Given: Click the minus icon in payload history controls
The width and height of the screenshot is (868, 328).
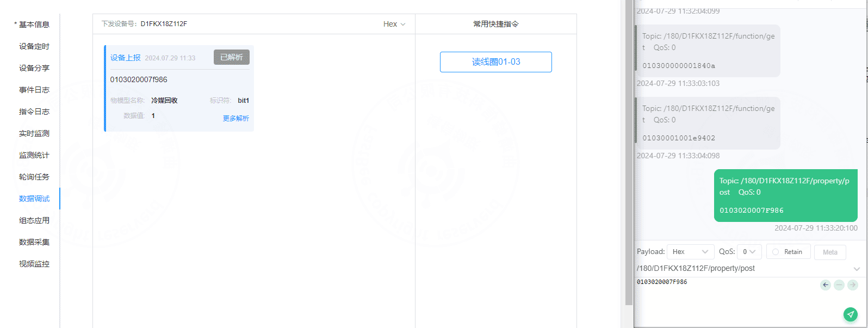Looking at the screenshot, I should (x=839, y=284).
